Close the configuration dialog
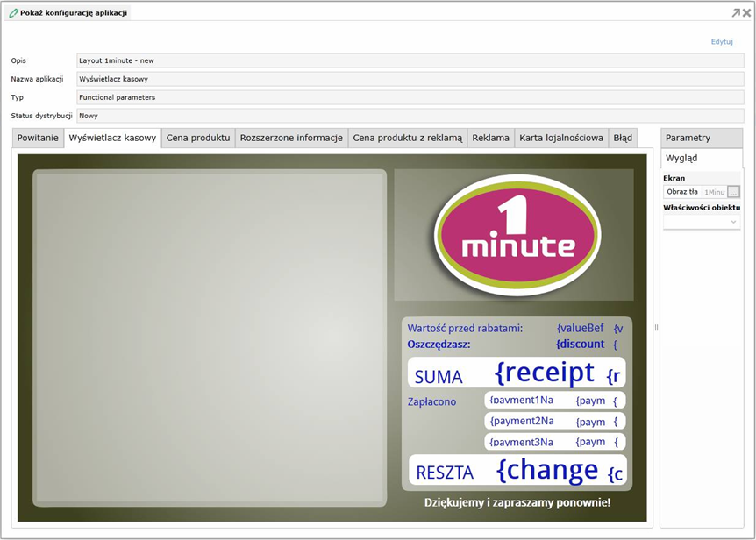The height and width of the screenshot is (540, 756). point(746,13)
